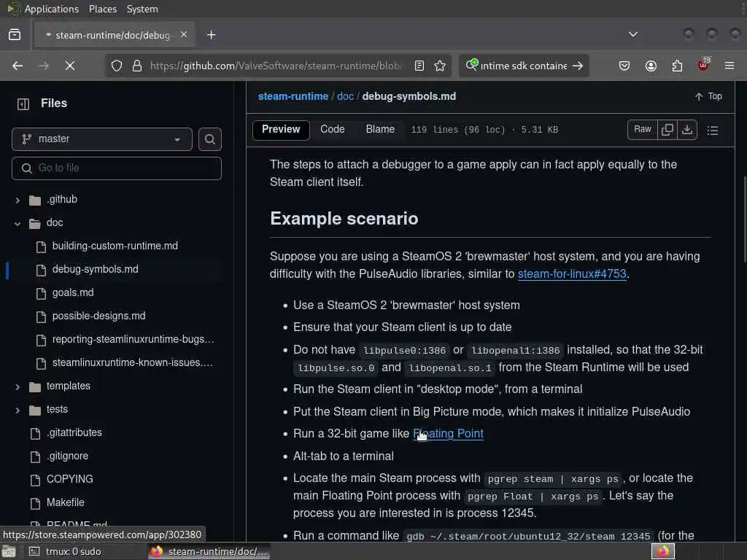Viewport: 747px width, 560px height.
Task: Switch to the Blame tab
Action: (x=380, y=130)
